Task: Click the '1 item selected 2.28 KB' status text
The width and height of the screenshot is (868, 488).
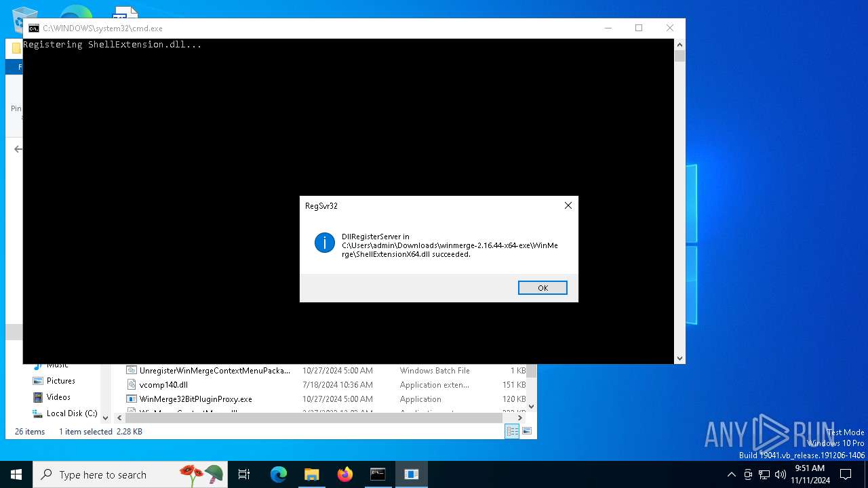Action: pyautogui.click(x=100, y=432)
